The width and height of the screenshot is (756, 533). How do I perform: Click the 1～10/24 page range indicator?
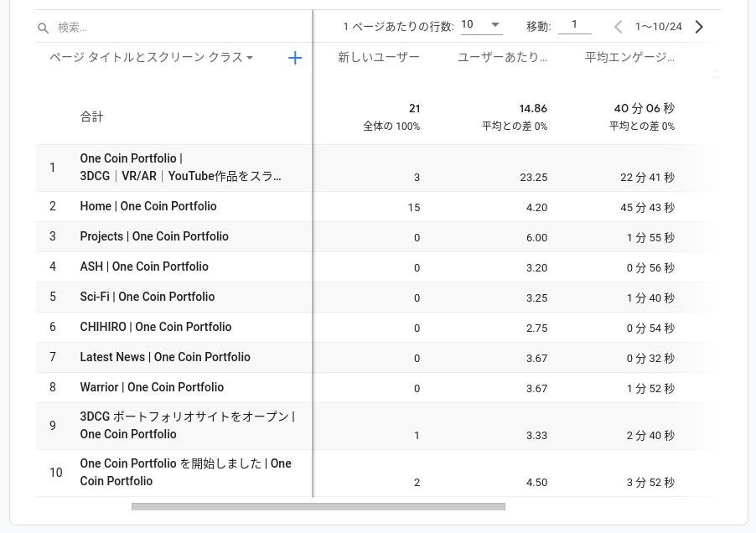click(x=658, y=27)
